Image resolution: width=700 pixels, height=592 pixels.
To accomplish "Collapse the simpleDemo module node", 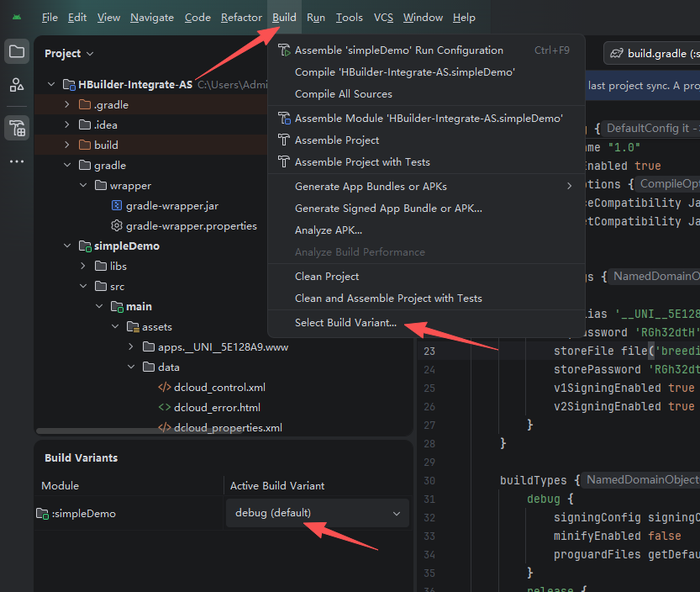I will tap(67, 246).
